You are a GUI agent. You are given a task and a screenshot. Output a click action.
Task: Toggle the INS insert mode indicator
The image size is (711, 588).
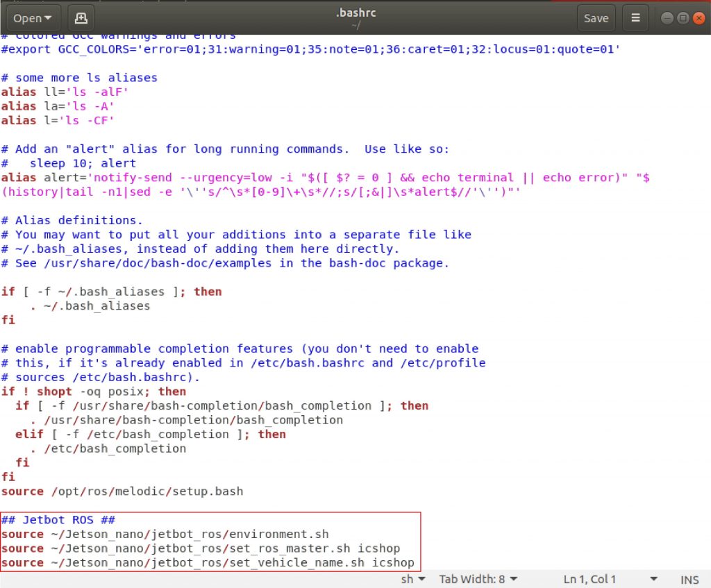pos(689,580)
